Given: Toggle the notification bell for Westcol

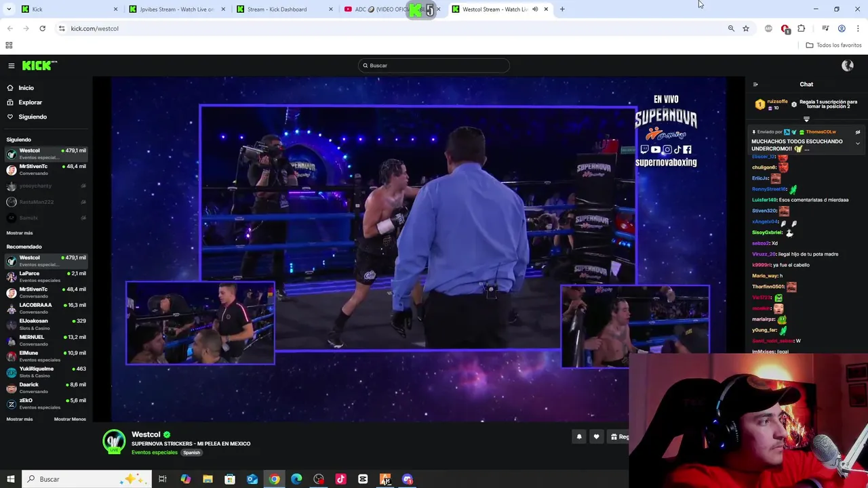Looking at the screenshot, I should pyautogui.click(x=579, y=437).
